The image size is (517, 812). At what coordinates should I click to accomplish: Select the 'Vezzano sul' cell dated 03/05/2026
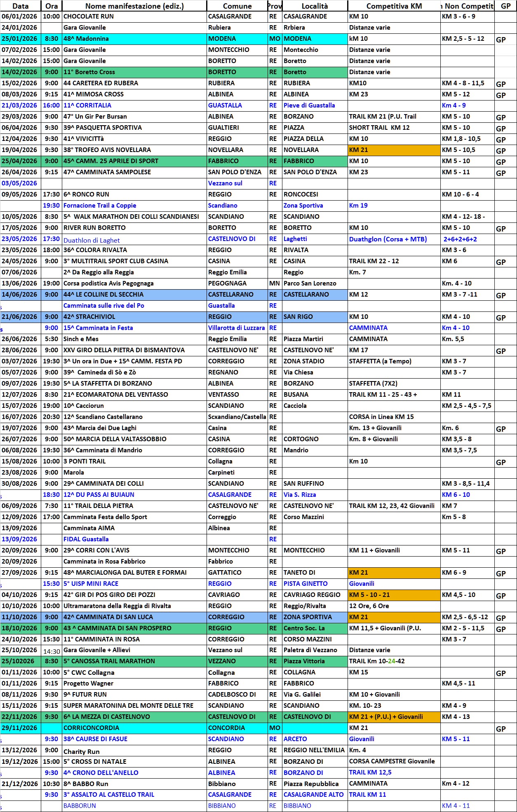pyautogui.click(x=237, y=183)
